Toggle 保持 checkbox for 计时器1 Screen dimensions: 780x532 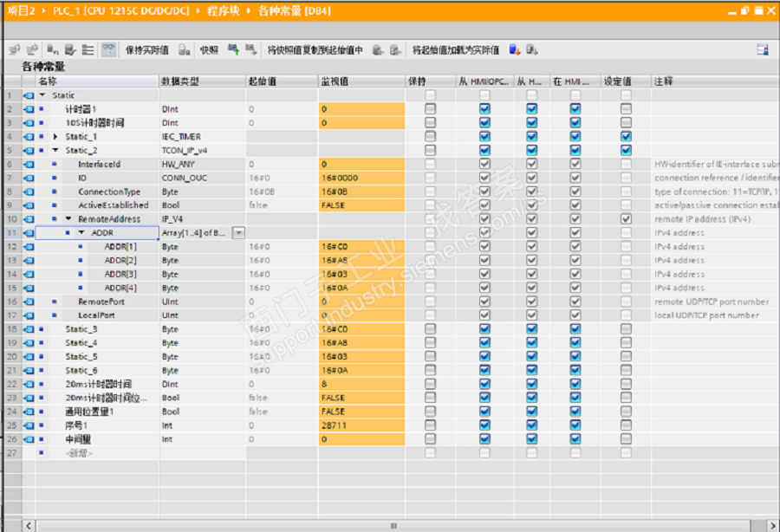click(430, 108)
